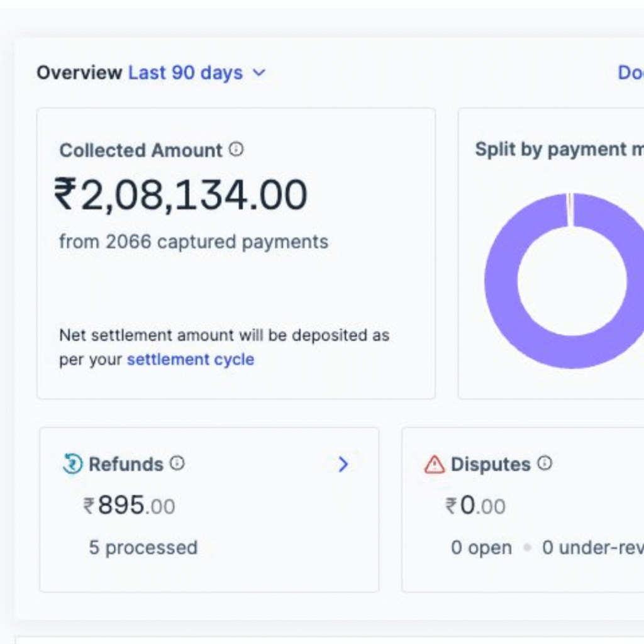Click the ₹2,08,134.00 collected amount figure

point(181,195)
